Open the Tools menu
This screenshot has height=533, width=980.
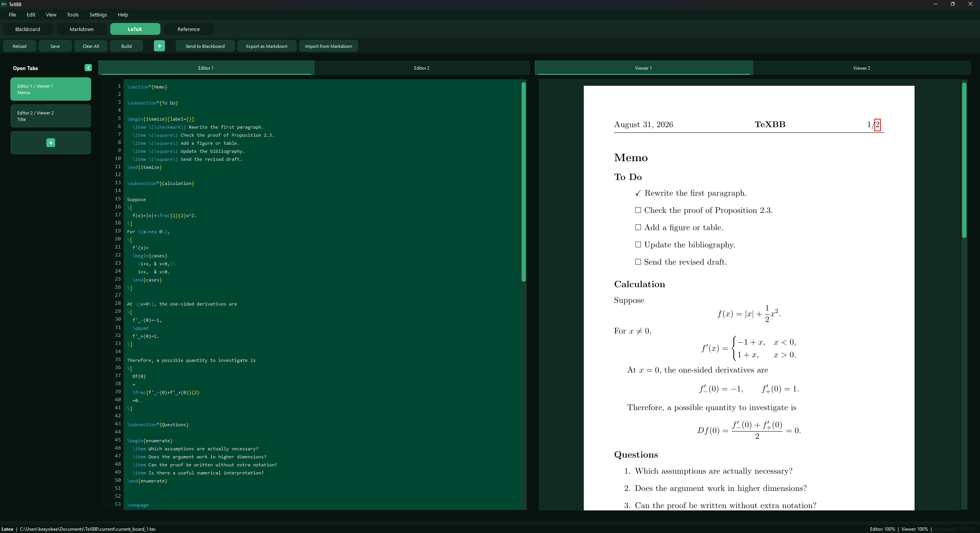pos(73,15)
